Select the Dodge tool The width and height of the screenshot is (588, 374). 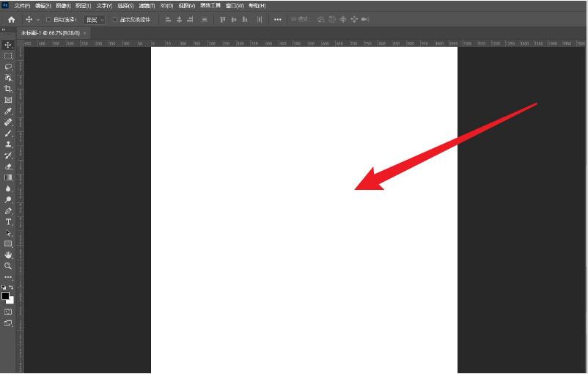coord(8,199)
